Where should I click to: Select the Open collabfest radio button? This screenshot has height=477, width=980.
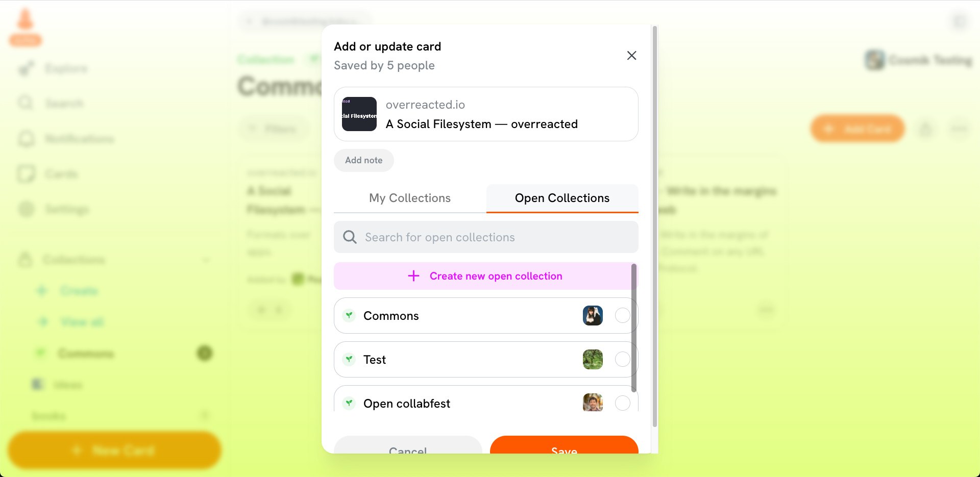622,403
